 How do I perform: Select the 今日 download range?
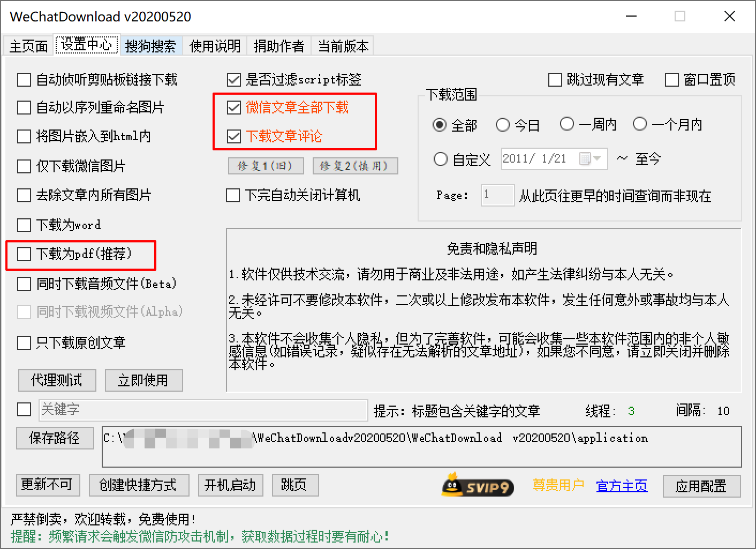pos(503,125)
